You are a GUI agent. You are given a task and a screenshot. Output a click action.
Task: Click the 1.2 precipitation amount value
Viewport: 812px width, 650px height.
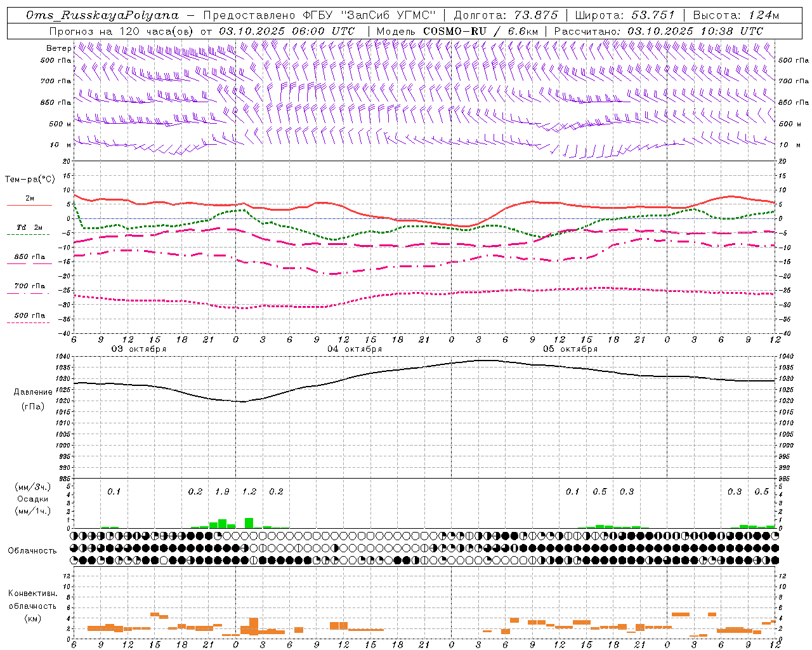click(x=249, y=491)
